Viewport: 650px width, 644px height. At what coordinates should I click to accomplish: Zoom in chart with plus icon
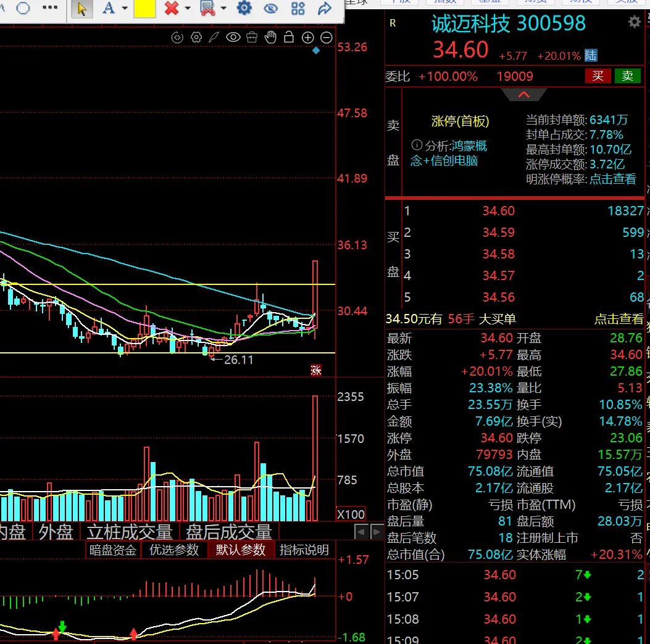307,38
